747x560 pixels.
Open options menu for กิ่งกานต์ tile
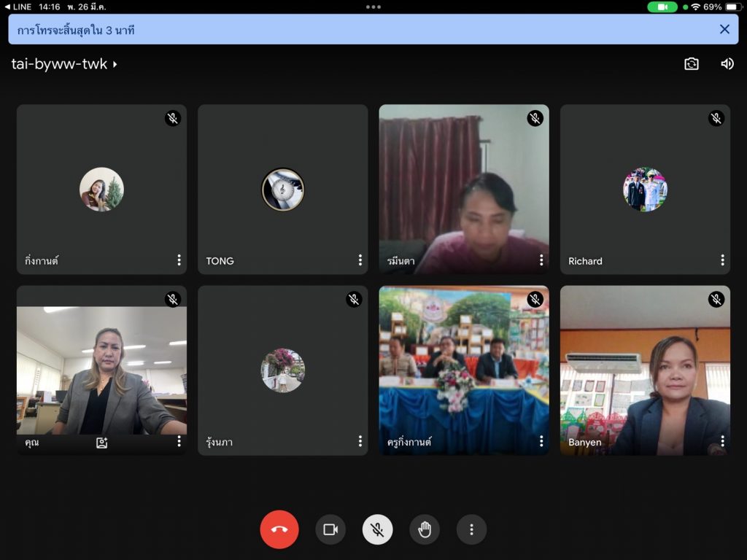[x=179, y=260]
